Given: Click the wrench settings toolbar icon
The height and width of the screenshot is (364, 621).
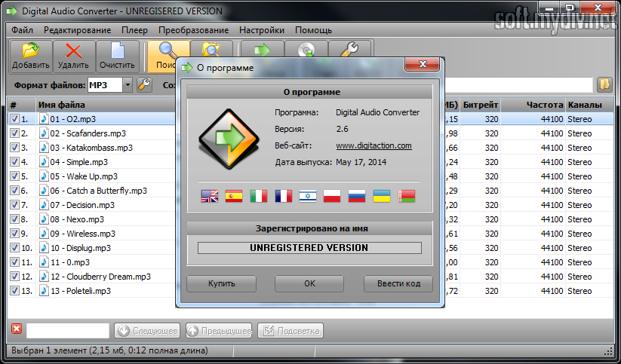Looking at the screenshot, I should point(349,50).
